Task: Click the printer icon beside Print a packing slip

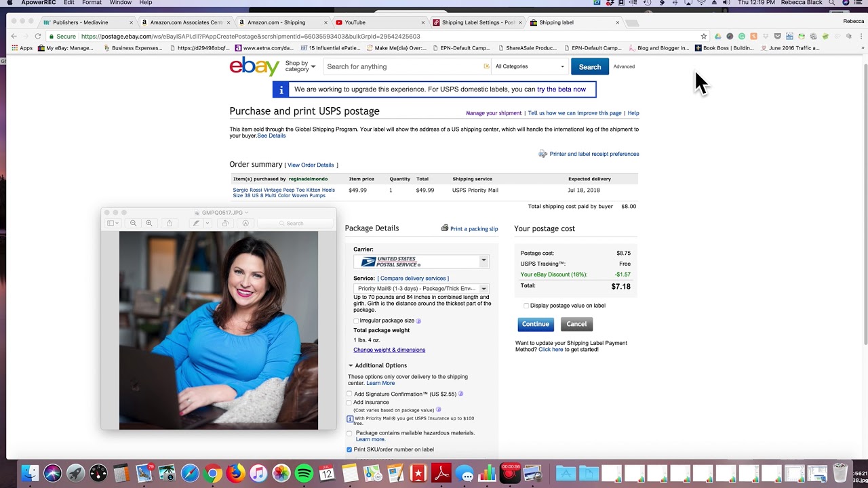Action: pos(445,228)
